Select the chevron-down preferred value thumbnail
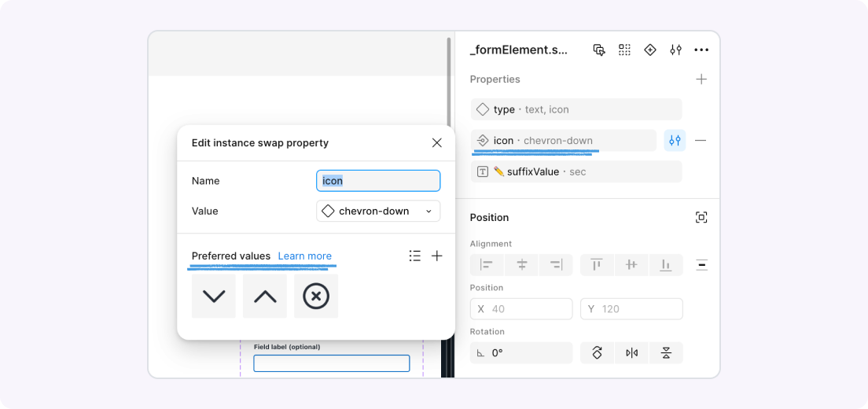Screen dimensions: 868x409 pos(214,296)
